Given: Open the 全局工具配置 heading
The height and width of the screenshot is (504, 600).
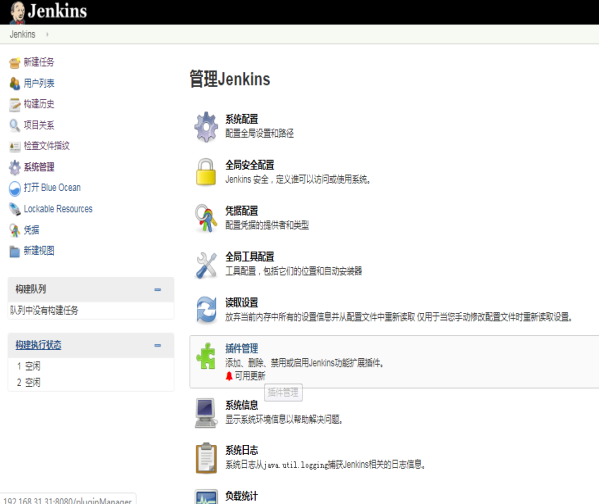Looking at the screenshot, I should tap(249, 256).
